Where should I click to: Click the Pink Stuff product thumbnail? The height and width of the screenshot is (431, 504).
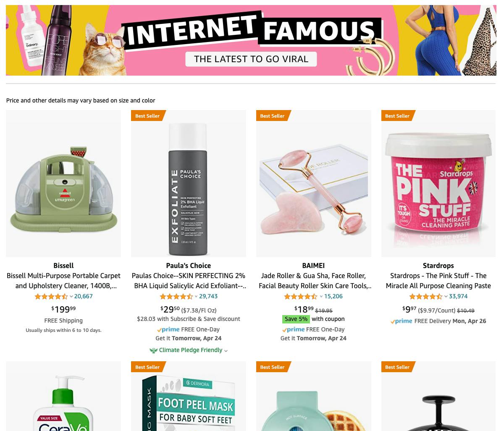tap(438, 184)
